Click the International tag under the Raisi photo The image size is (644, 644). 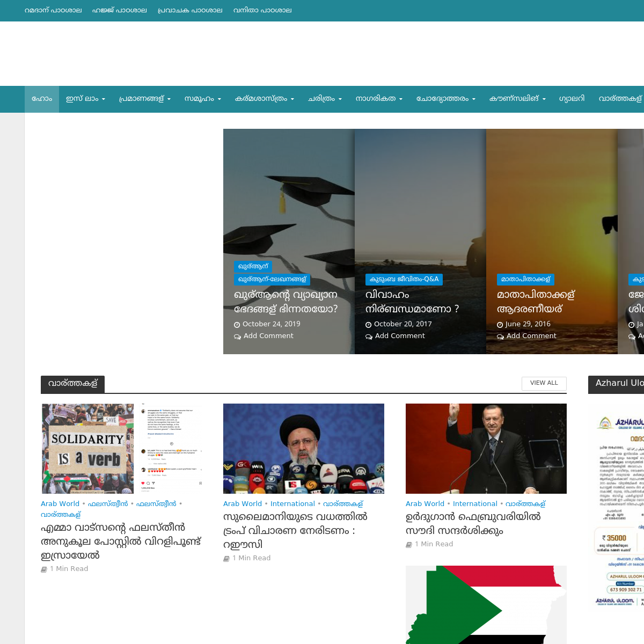click(292, 504)
